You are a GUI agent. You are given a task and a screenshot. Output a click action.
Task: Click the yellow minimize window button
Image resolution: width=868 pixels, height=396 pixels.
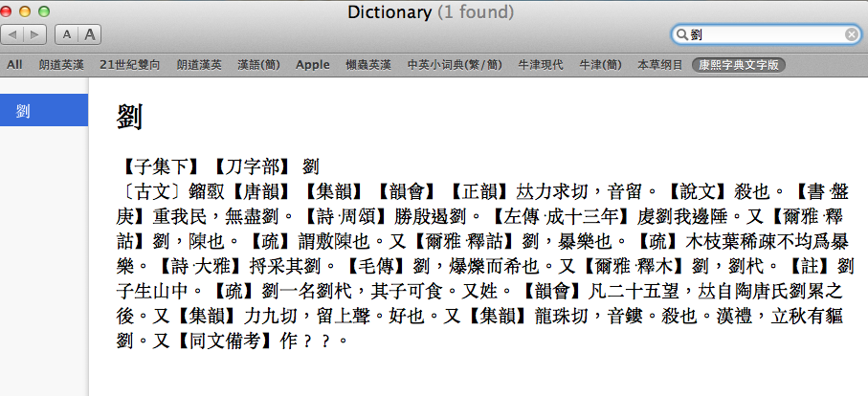coord(40,11)
